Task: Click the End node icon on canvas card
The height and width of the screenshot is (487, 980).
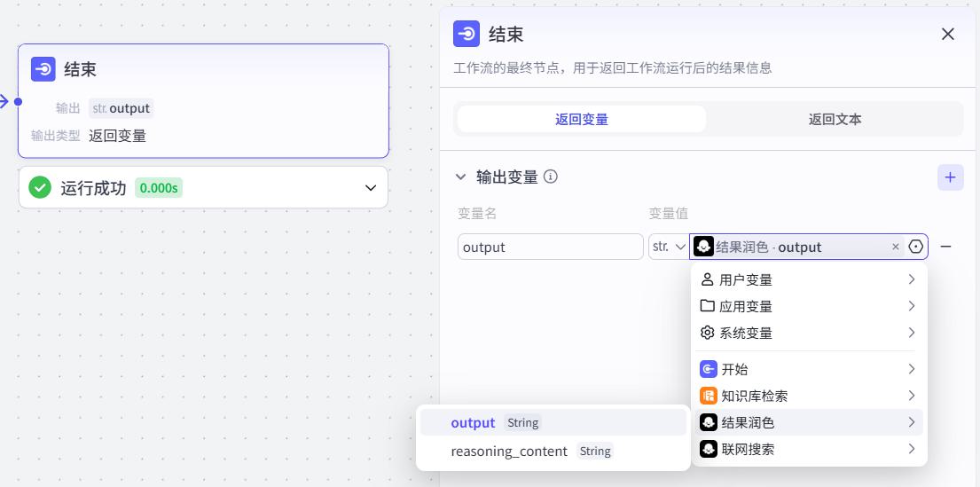Action: pyautogui.click(x=43, y=69)
